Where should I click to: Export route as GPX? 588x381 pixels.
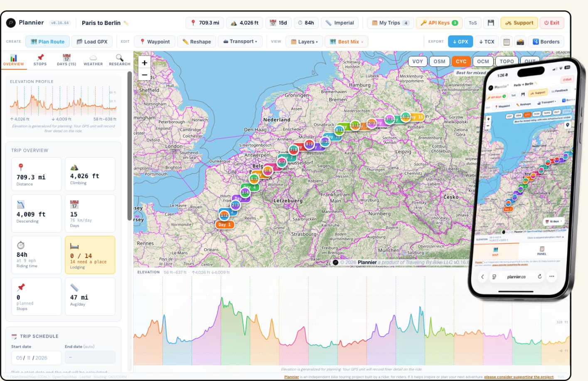click(460, 42)
